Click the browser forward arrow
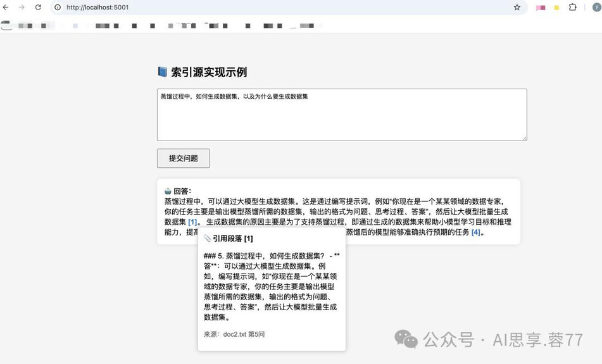The width and height of the screenshot is (602, 364). pos(22,8)
